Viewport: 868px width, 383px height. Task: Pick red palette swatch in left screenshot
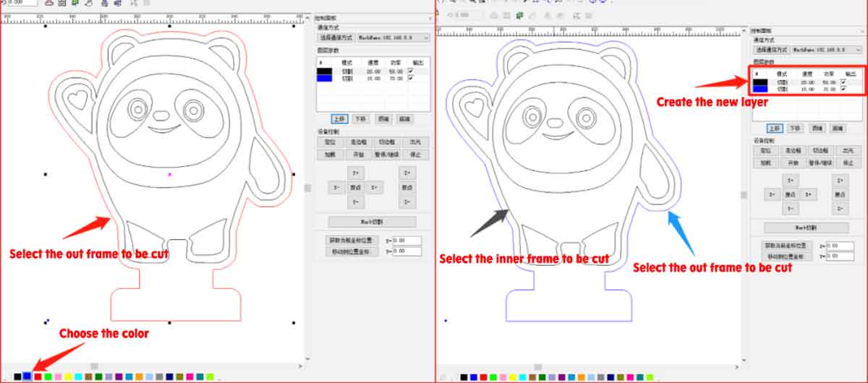tap(38, 376)
